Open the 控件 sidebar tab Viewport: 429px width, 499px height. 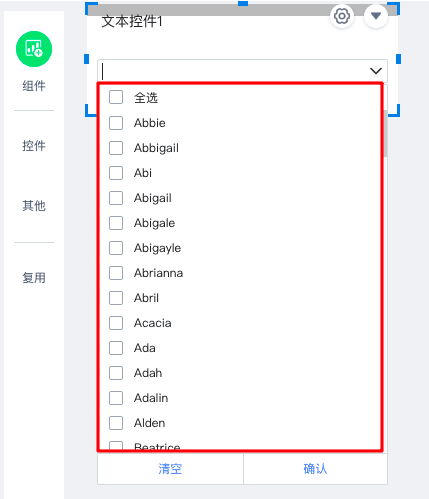34,146
